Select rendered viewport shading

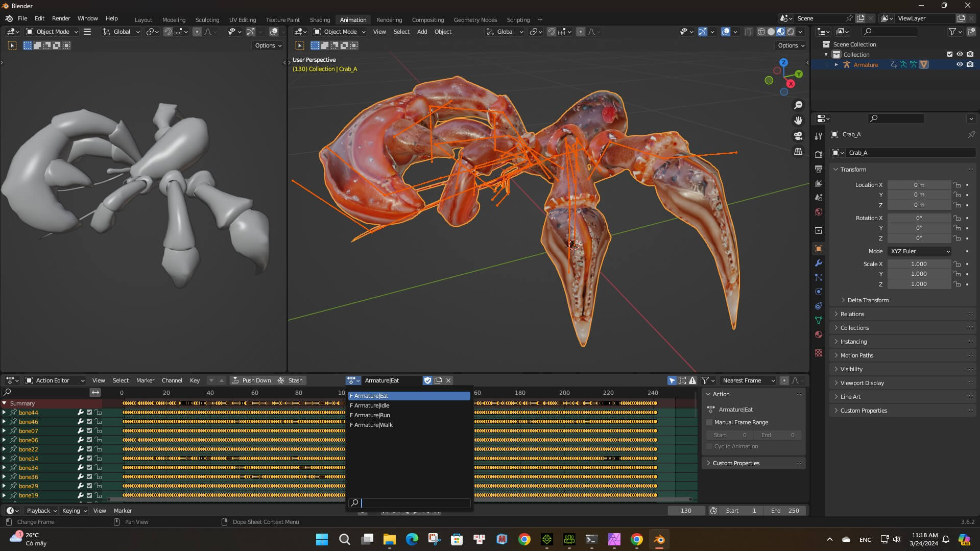[791, 32]
